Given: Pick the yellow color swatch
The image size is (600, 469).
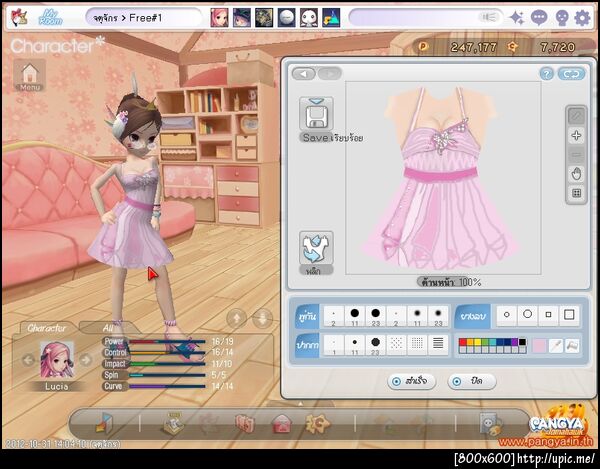Looking at the screenshot, I should [x=477, y=342].
